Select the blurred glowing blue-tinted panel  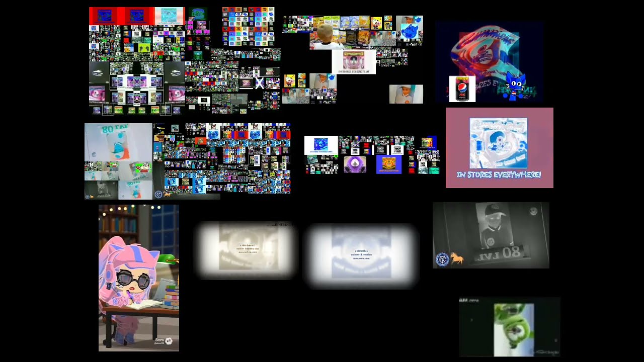(x=361, y=256)
